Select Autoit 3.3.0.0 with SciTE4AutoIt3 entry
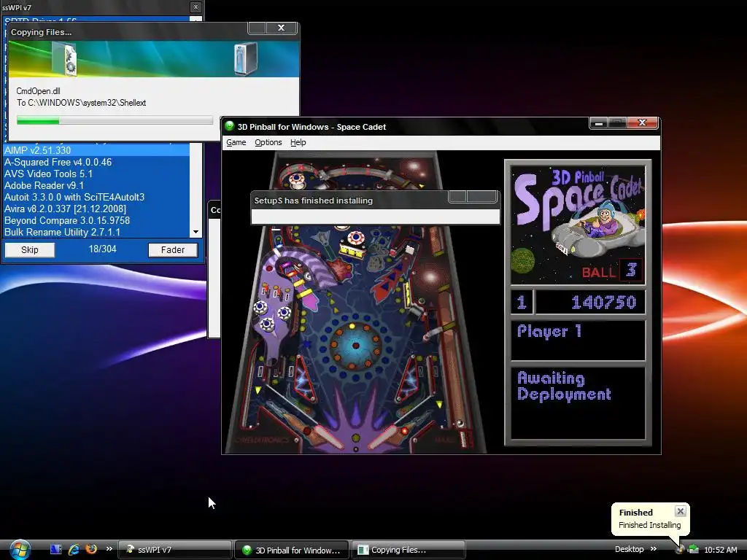 click(x=97, y=197)
